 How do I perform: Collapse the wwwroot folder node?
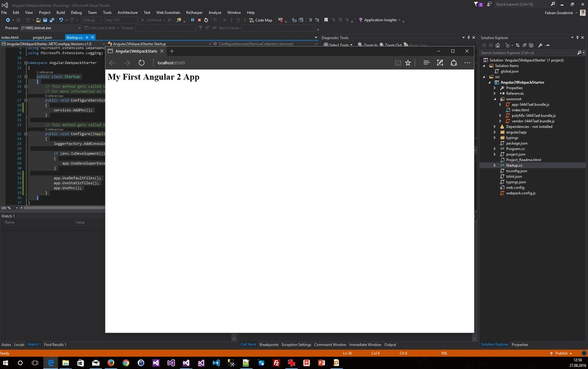coord(495,99)
